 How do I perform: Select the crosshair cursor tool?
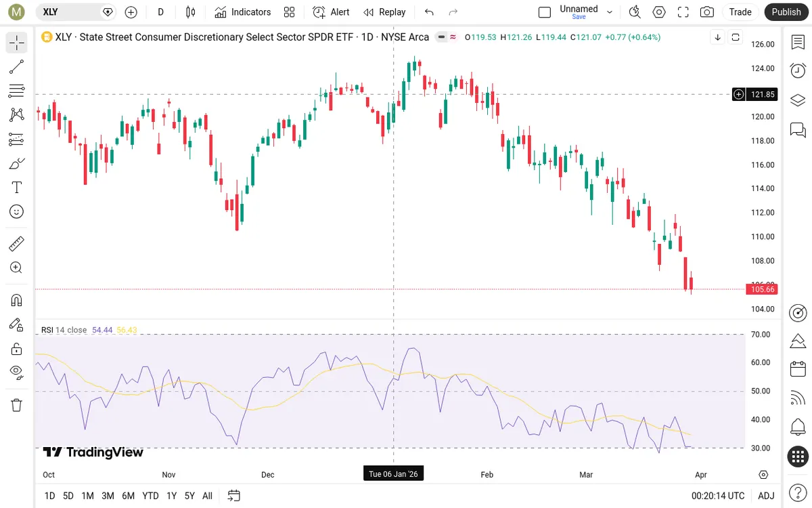pos(17,43)
